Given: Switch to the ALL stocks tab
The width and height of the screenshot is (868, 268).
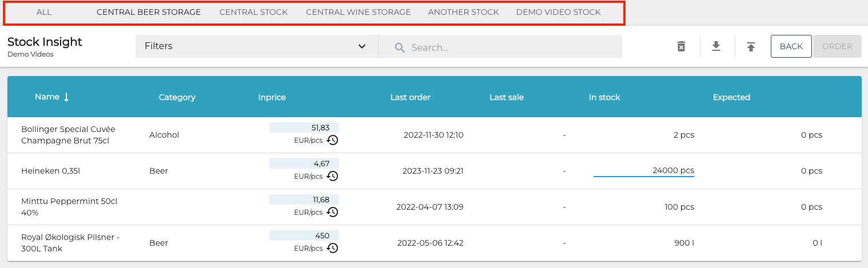Looking at the screenshot, I should click(x=44, y=12).
